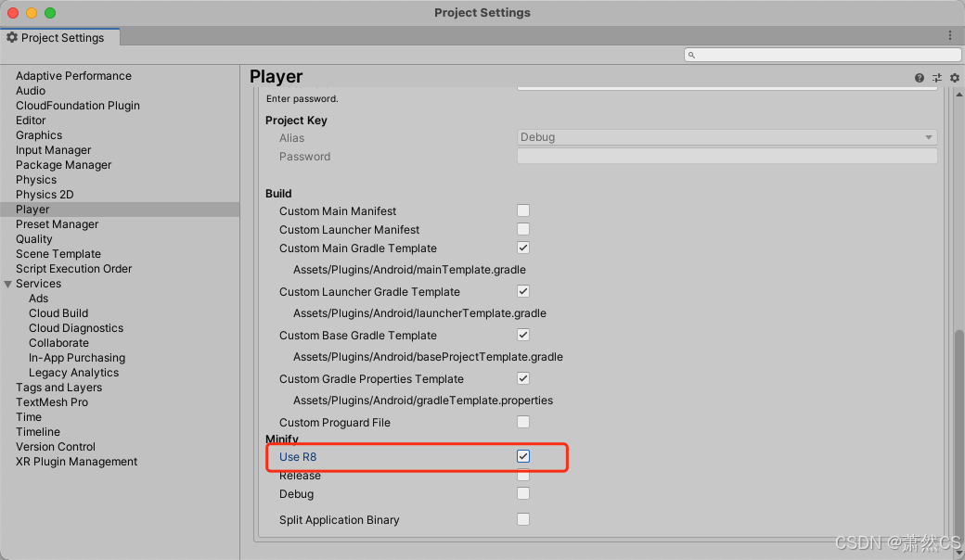This screenshot has height=560, width=965.
Task: Click the scrollbar up arrow
Action: tap(959, 95)
